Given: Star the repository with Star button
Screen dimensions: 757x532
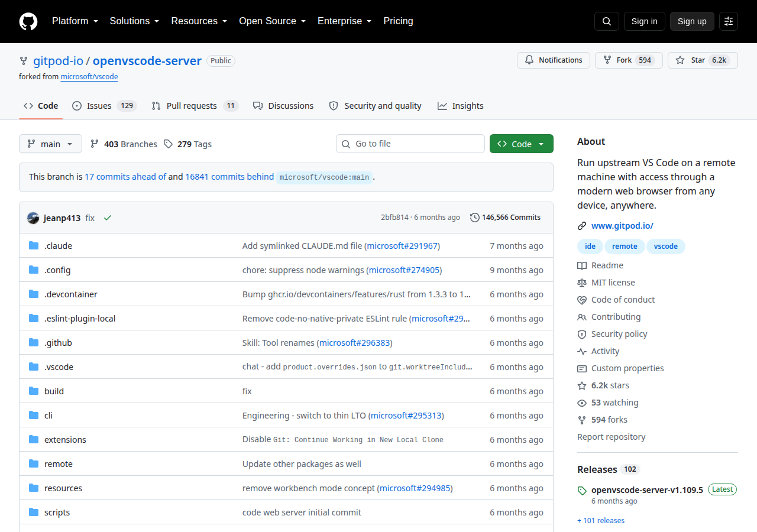Looking at the screenshot, I should coord(703,60).
